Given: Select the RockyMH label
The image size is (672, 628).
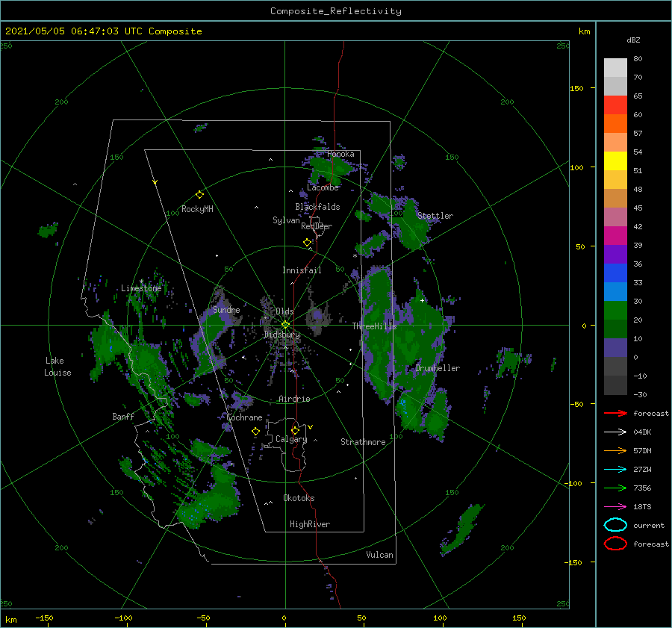Looking at the screenshot, I should click(197, 209).
